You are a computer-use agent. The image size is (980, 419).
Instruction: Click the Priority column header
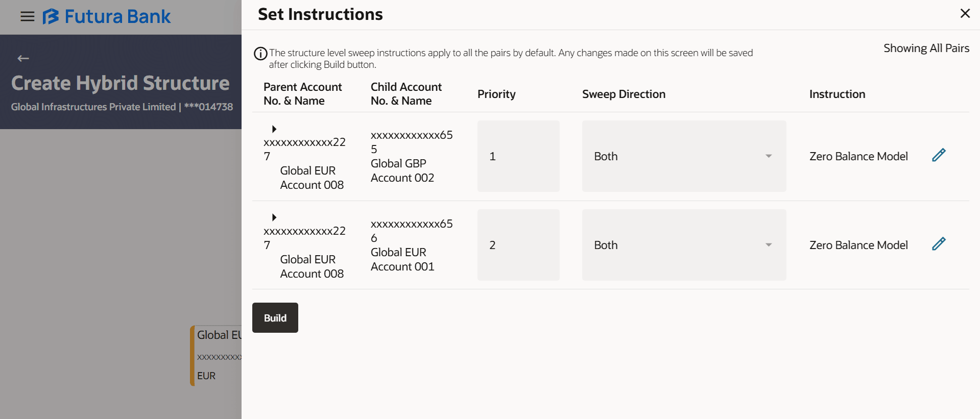coord(496,94)
